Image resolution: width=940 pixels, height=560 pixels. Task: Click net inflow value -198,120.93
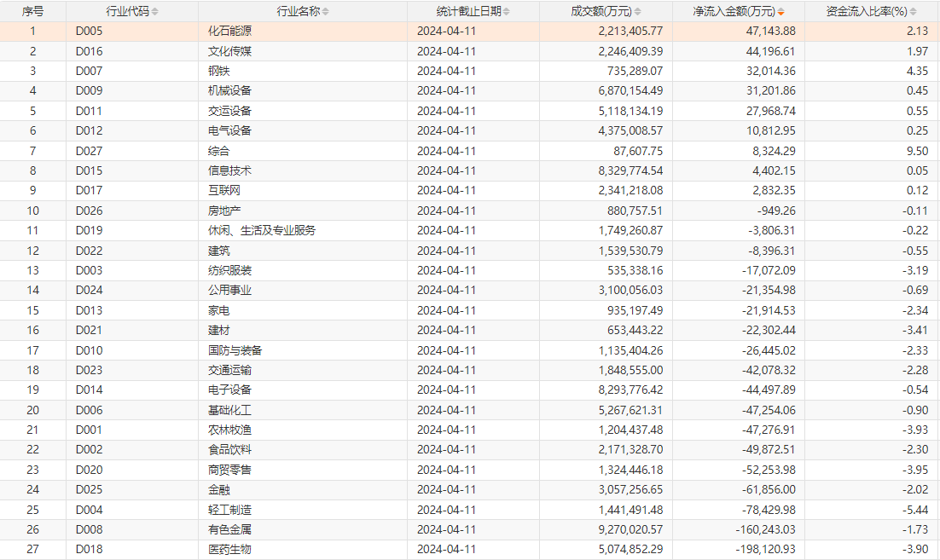coord(765,550)
